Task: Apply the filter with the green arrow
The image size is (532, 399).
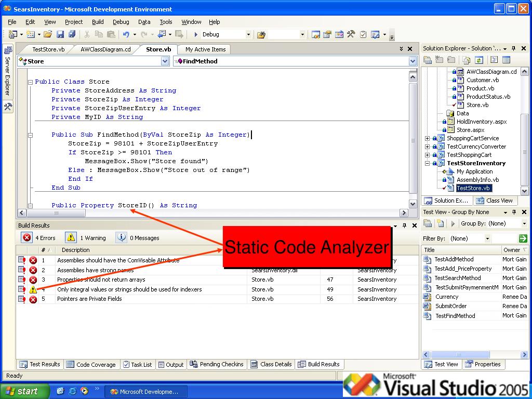Action: [523, 238]
